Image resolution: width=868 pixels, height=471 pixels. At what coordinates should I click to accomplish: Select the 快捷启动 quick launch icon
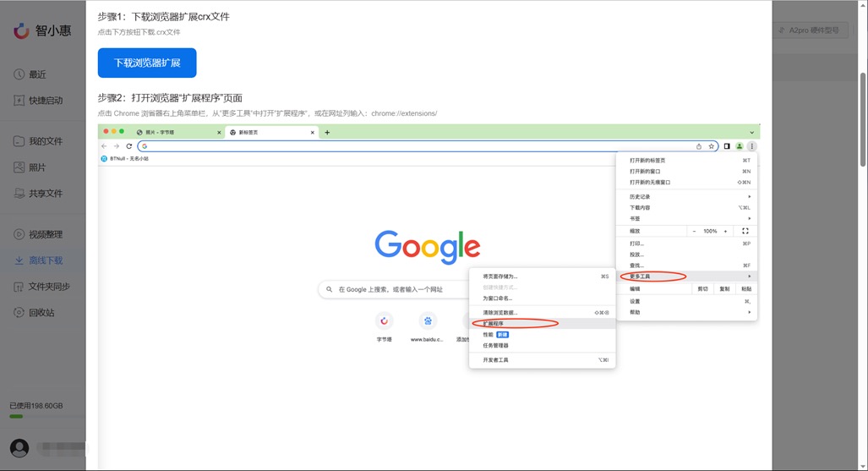19,100
